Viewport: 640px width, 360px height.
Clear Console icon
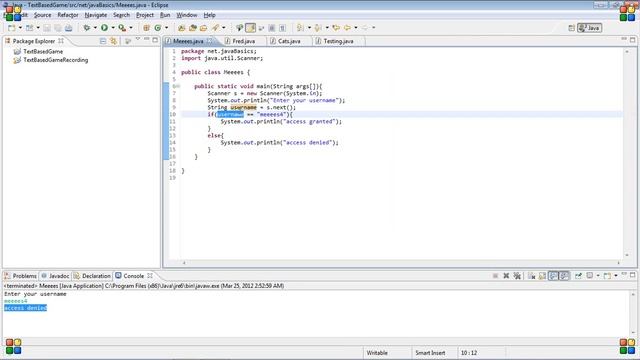pyautogui.click(x=531, y=276)
